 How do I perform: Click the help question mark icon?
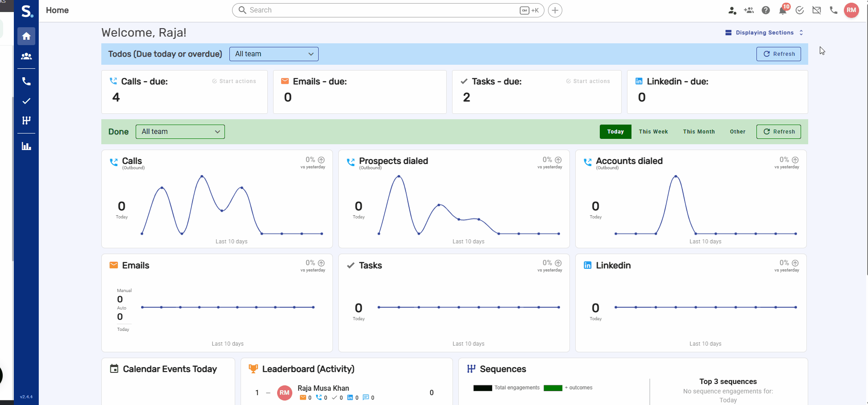(x=766, y=10)
